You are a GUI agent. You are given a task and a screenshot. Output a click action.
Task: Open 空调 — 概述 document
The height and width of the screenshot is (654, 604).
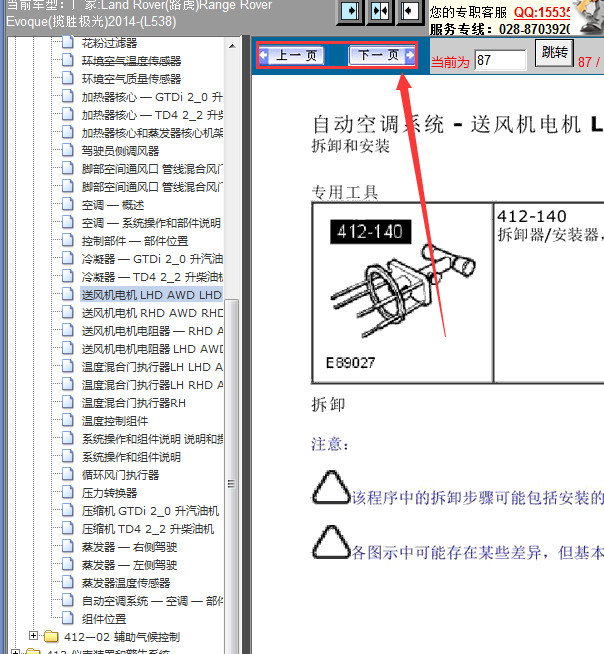point(113,205)
